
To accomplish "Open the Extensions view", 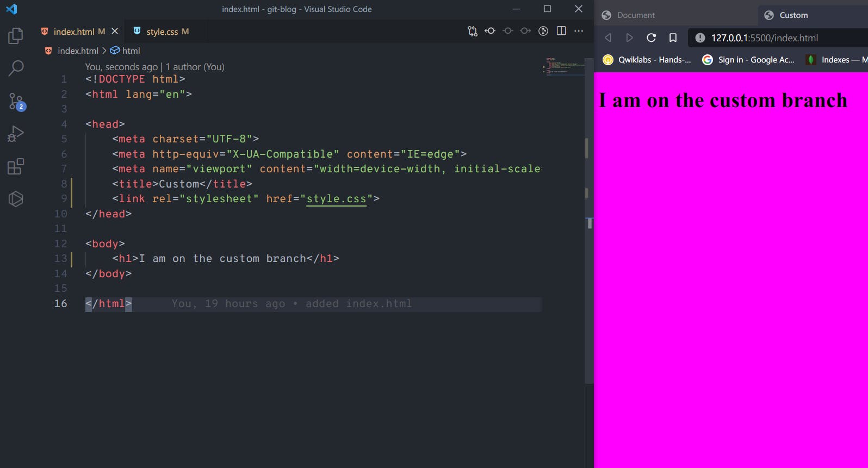I will tap(16, 166).
